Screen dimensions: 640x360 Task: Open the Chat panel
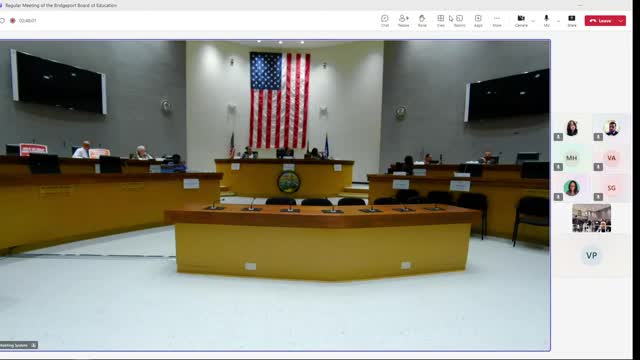click(384, 21)
